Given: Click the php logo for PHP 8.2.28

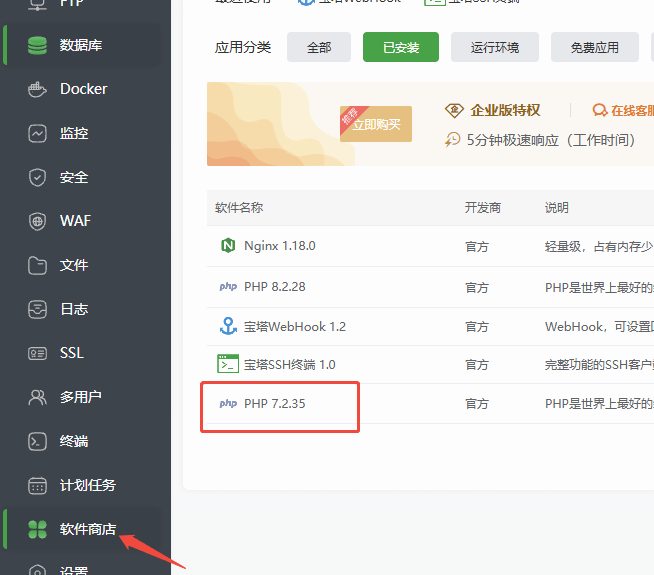Looking at the screenshot, I should pos(228,286).
